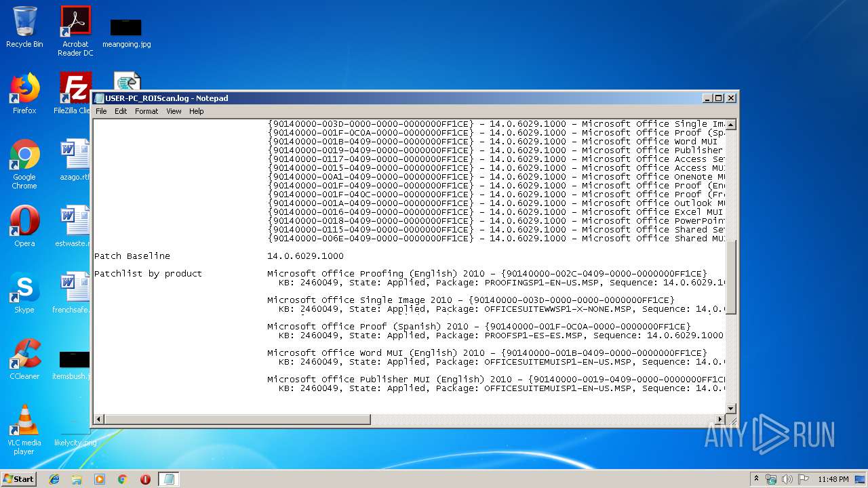
Task: Click the taskbar clock showing 11:48 PM
Action: pyautogui.click(x=833, y=479)
